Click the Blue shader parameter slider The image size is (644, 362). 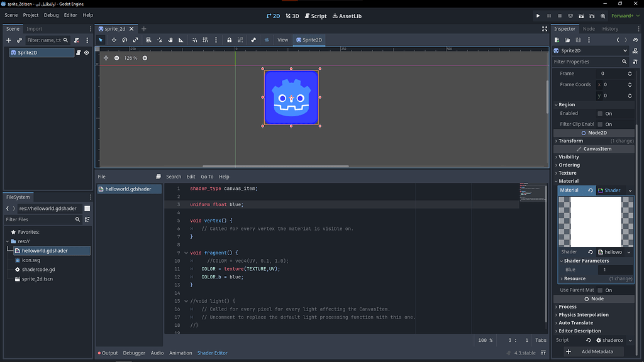pyautogui.click(x=615, y=269)
